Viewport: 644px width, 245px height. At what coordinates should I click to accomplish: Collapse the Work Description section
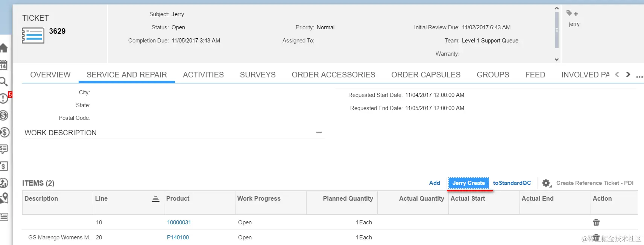[319, 132]
